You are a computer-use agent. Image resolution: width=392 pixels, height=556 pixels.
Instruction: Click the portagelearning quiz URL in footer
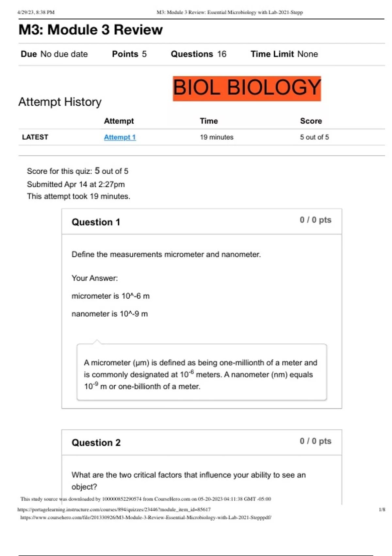click(x=114, y=510)
